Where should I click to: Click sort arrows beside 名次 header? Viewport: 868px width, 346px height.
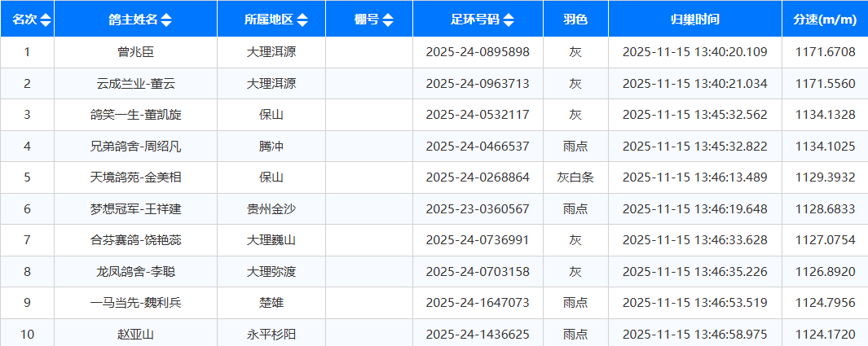[x=46, y=20]
